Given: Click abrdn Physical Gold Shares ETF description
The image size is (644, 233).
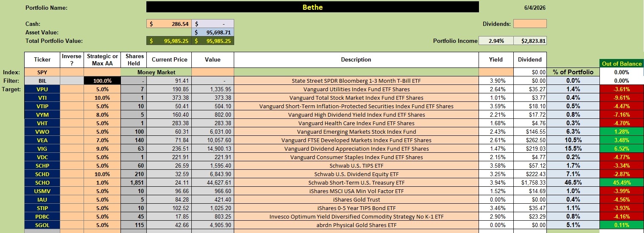Looking at the screenshot, I should (356, 225).
